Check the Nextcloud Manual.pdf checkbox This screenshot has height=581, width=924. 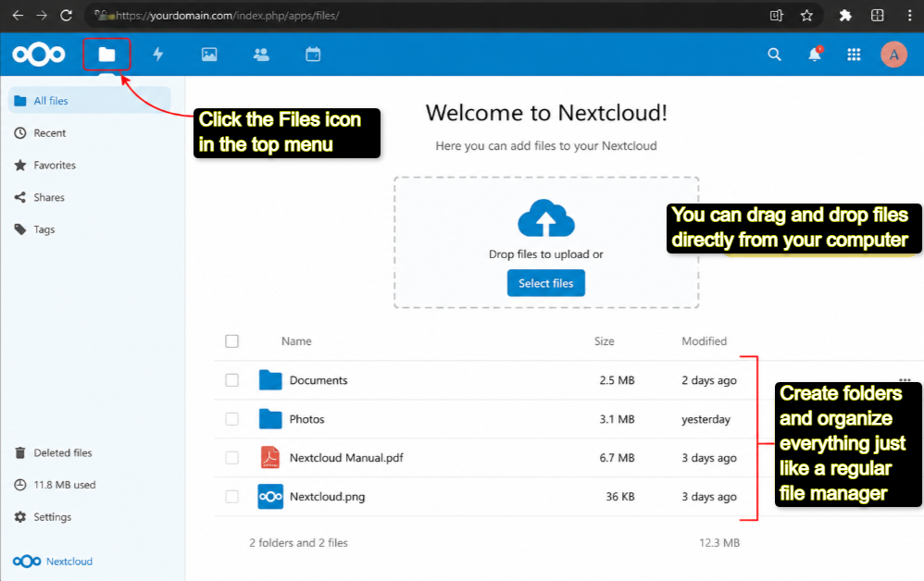[x=232, y=458]
